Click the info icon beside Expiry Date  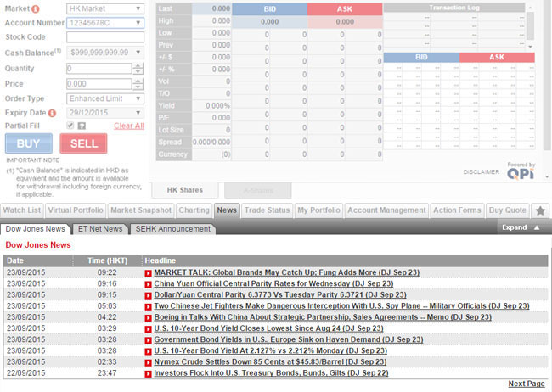click(x=52, y=114)
